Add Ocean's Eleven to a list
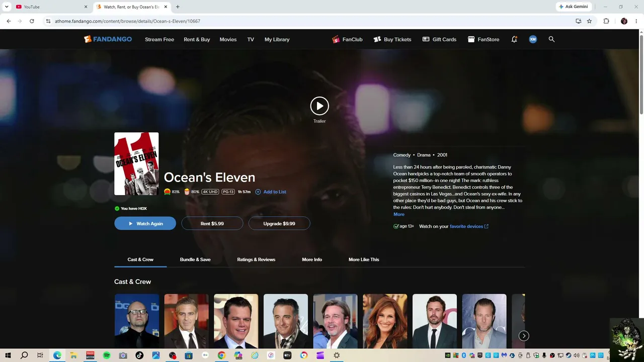This screenshot has height=362, width=644. coord(271,192)
